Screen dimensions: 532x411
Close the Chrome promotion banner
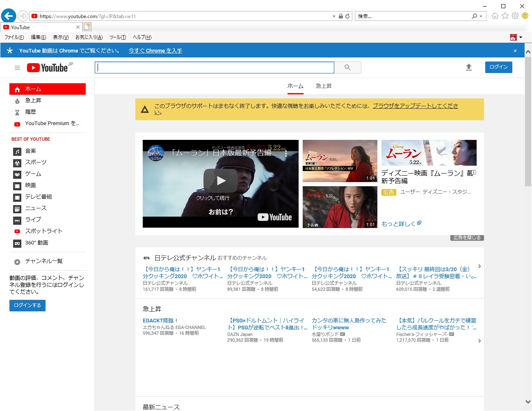click(x=515, y=51)
